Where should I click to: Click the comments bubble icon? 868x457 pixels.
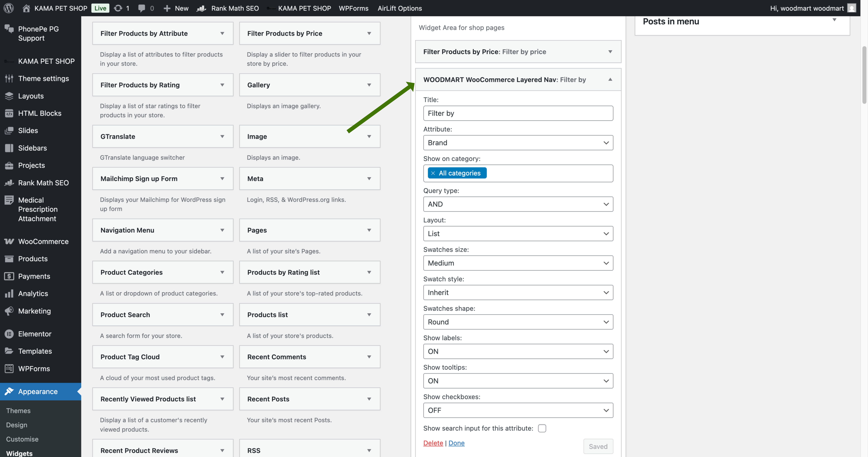click(141, 8)
